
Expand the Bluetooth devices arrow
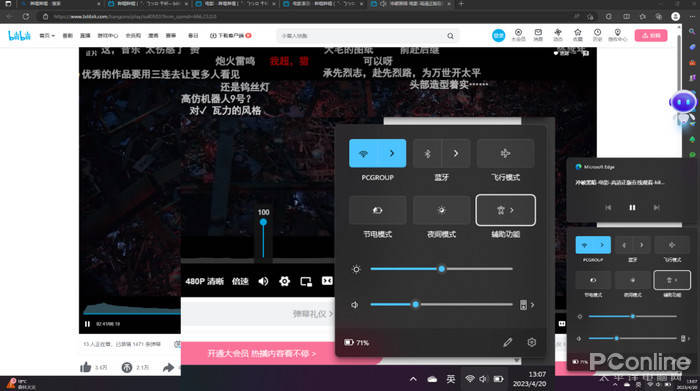456,153
